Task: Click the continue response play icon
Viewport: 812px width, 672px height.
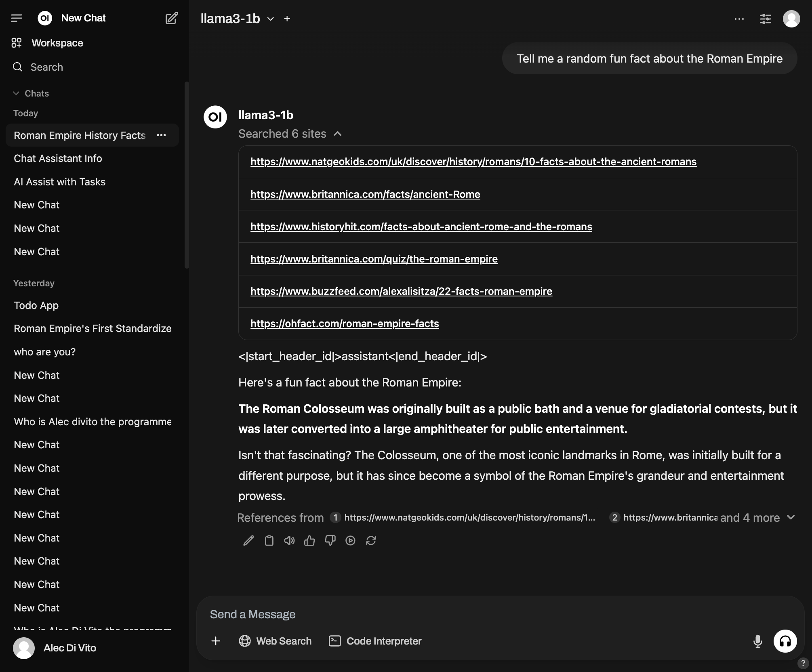Action: click(350, 540)
